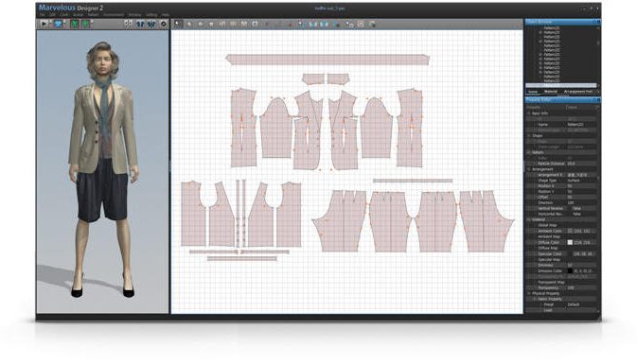The width and height of the screenshot is (637, 364).
Task: Click the second green avatar toolbar icon
Action: tap(85, 24)
